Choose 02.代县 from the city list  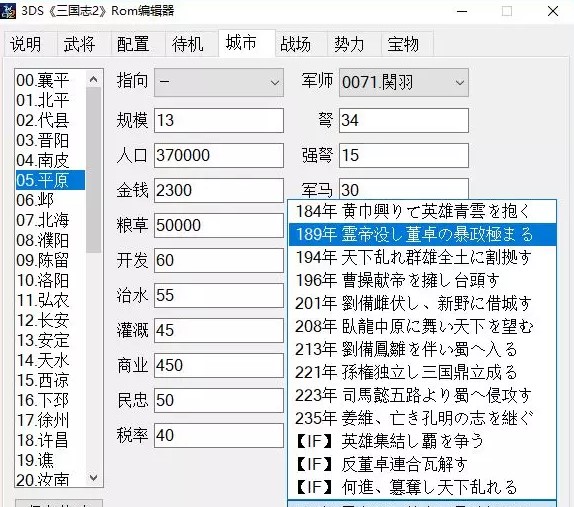tap(50, 120)
